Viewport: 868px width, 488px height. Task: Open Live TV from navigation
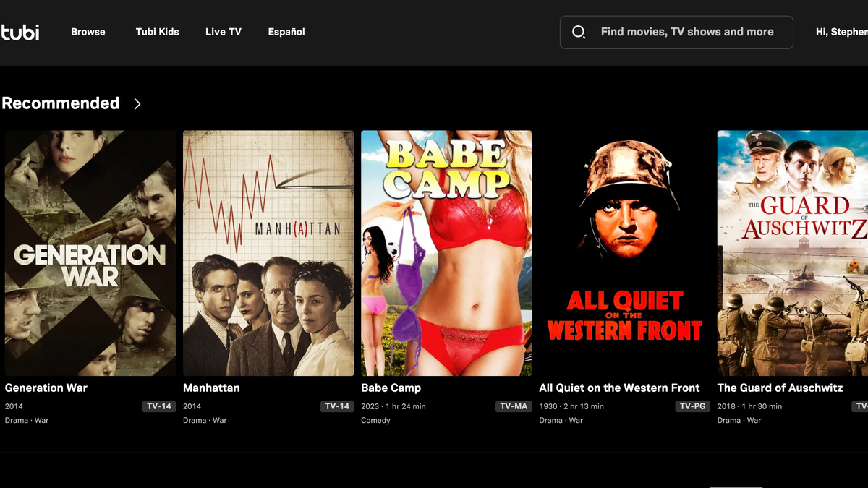(x=224, y=32)
